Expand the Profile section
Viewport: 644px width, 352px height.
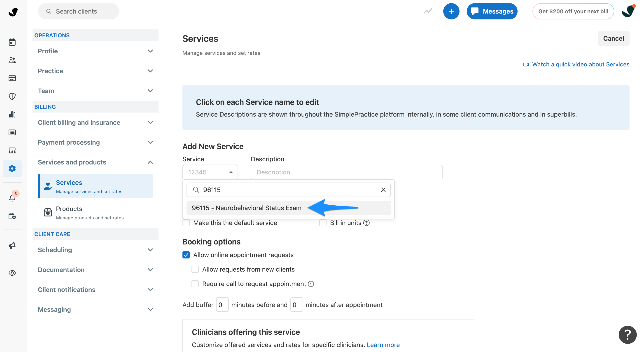[96, 51]
